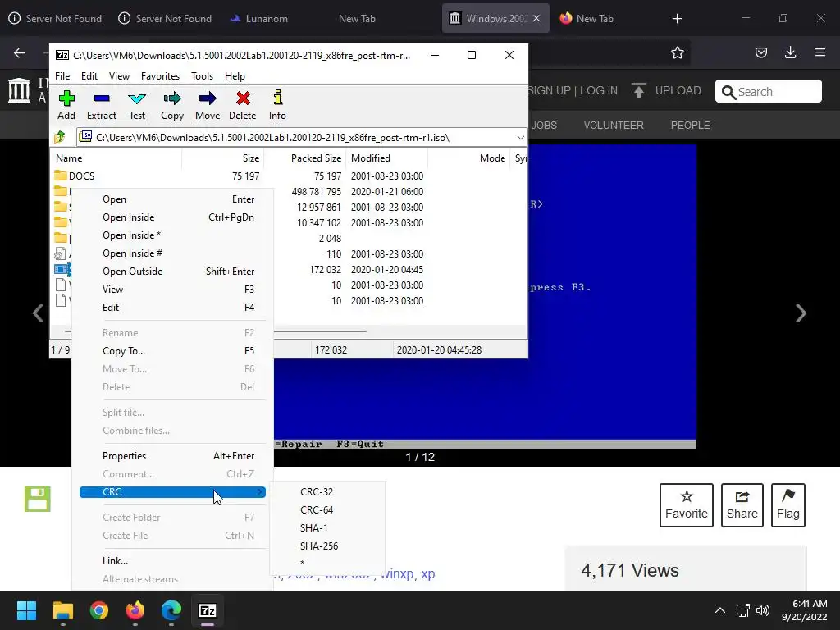Click the PEOPLE link on archive page
The width and height of the screenshot is (840, 630).
tap(690, 125)
